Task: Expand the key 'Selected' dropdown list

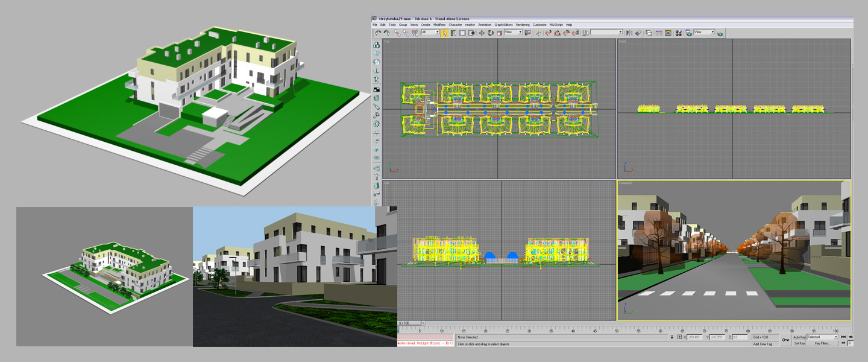Action: [x=837, y=337]
